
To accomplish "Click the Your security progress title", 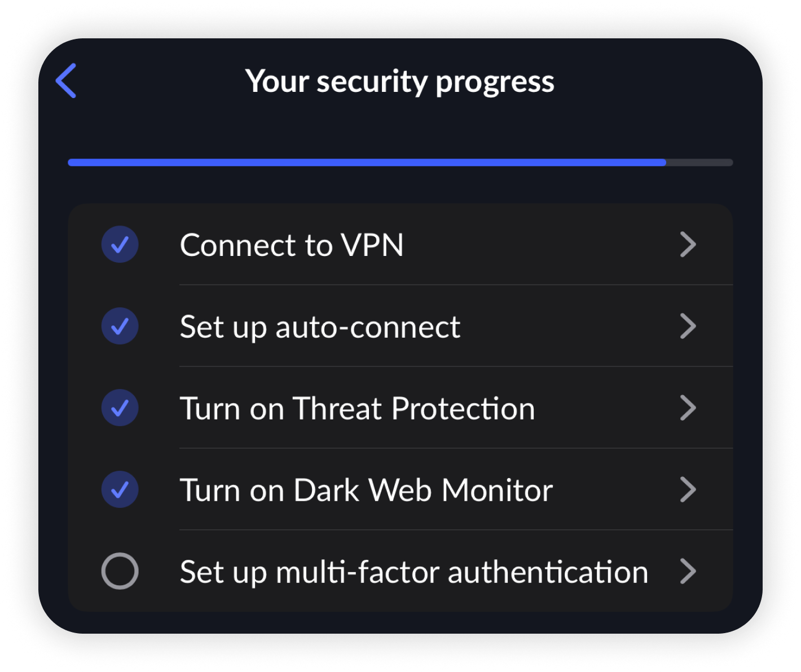I will (400, 81).
